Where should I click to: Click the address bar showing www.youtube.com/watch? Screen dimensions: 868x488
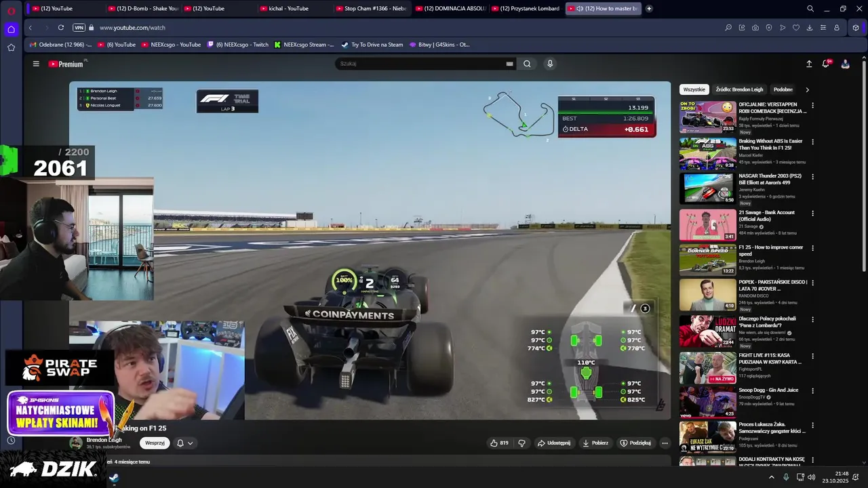132,28
